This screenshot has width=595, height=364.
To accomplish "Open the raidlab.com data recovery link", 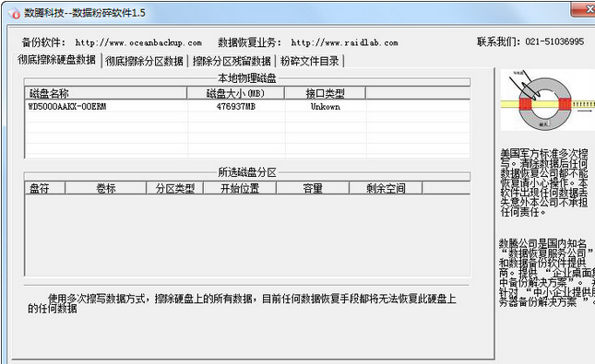I will [x=345, y=42].
